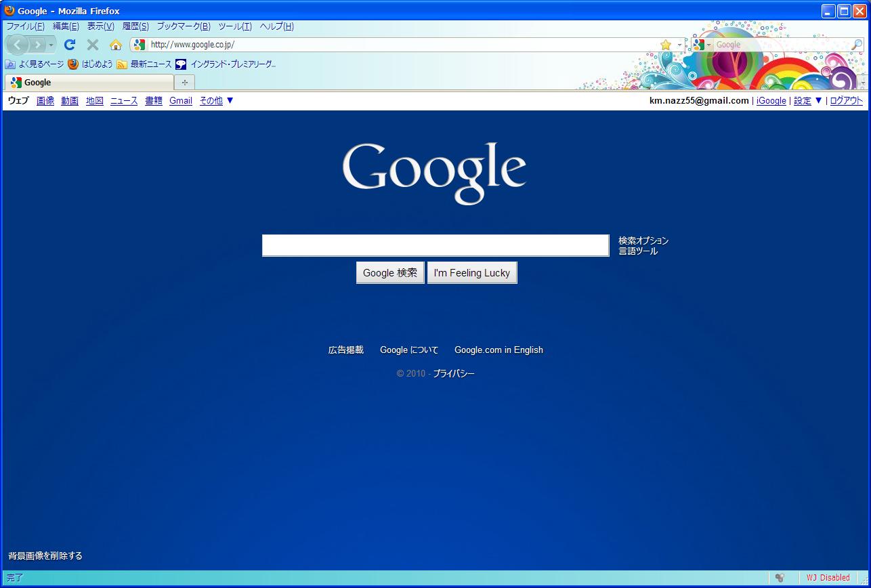Bookmark this page with the star icon
This screenshot has height=588, width=871.
pos(666,45)
